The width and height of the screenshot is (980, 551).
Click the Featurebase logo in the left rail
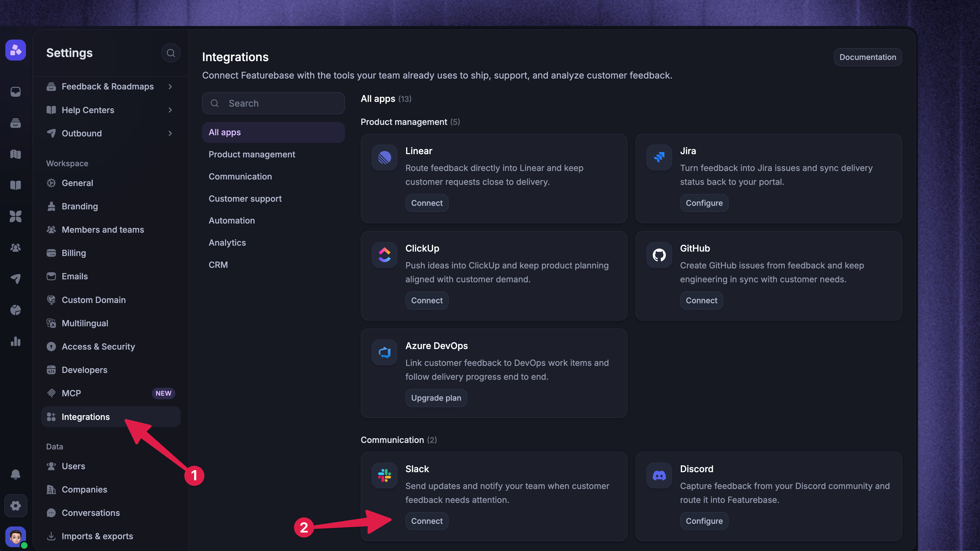click(16, 50)
